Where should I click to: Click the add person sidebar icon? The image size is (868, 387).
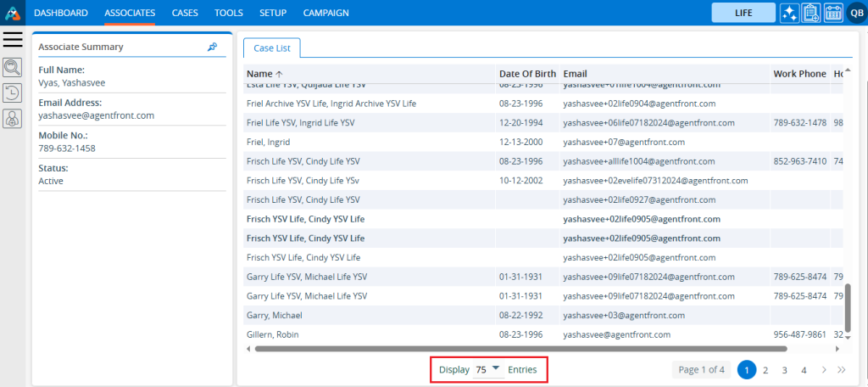(x=13, y=120)
